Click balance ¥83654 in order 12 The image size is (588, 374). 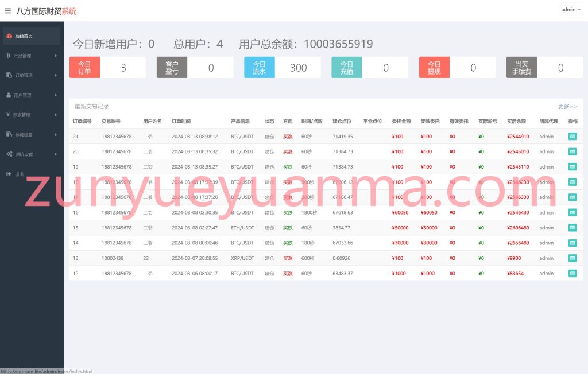(515, 274)
